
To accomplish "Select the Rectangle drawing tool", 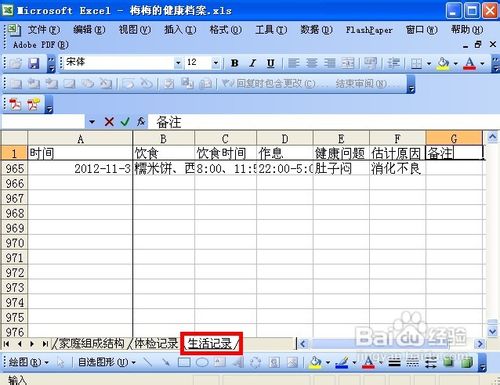I will tap(184, 362).
